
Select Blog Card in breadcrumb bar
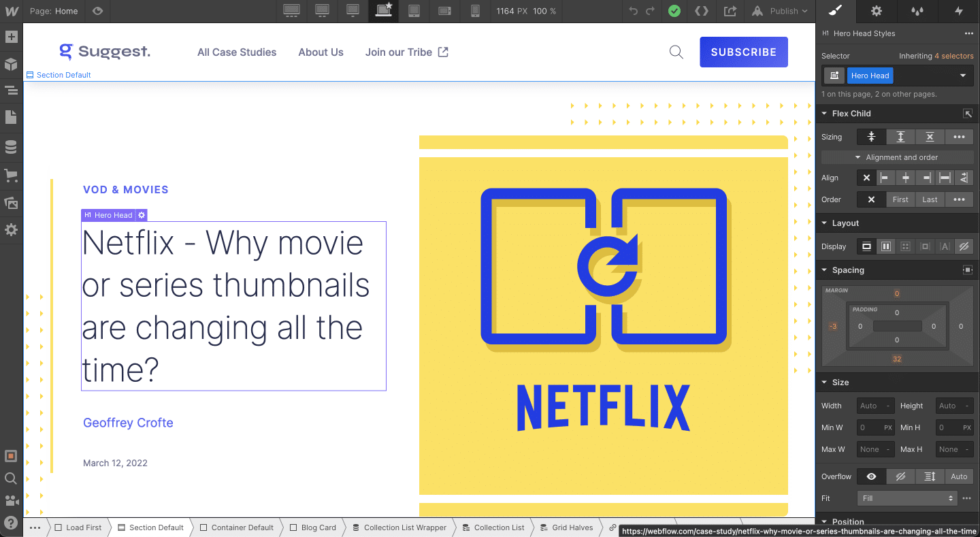312,527
